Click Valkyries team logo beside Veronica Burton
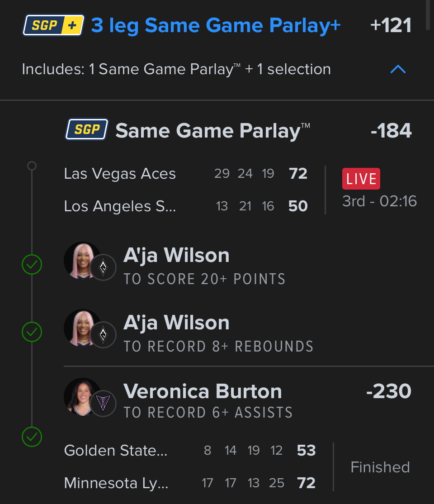Image resolution: width=434 pixels, height=504 pixels. (103, 403)
